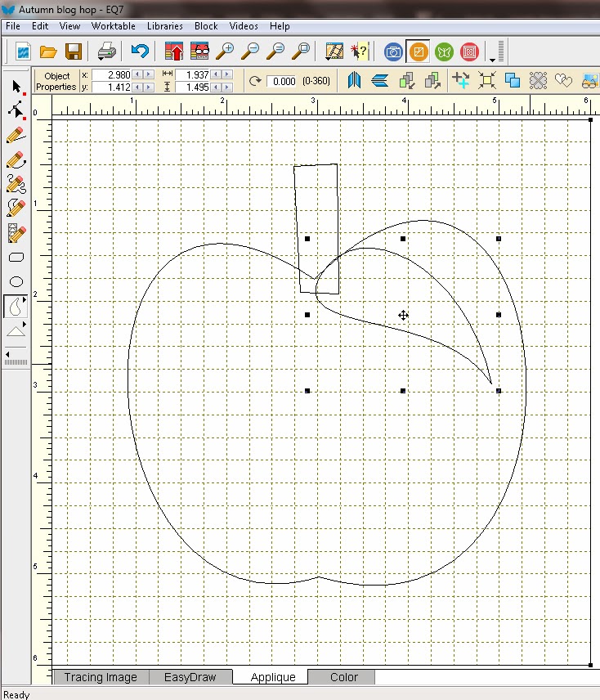Open the File menu
The width and height of the screenshot is (600, 700).
click(x=13, y=26)
